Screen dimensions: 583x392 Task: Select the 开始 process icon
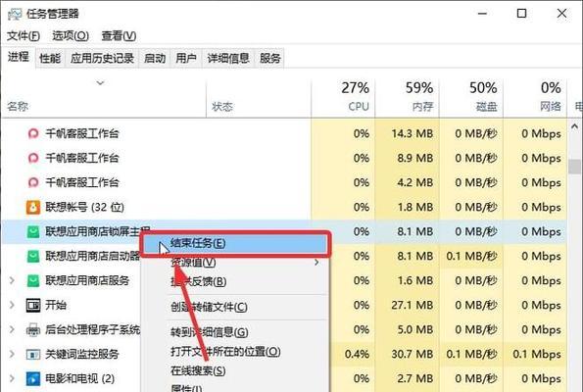coord(33,305)
